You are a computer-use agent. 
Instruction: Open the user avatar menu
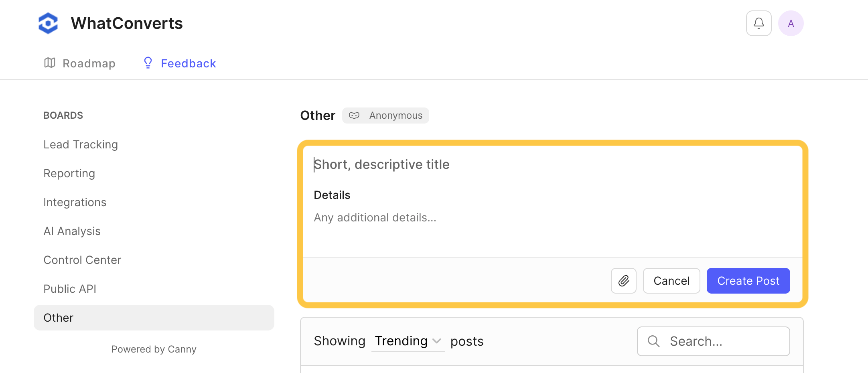[x=791, y=23]
